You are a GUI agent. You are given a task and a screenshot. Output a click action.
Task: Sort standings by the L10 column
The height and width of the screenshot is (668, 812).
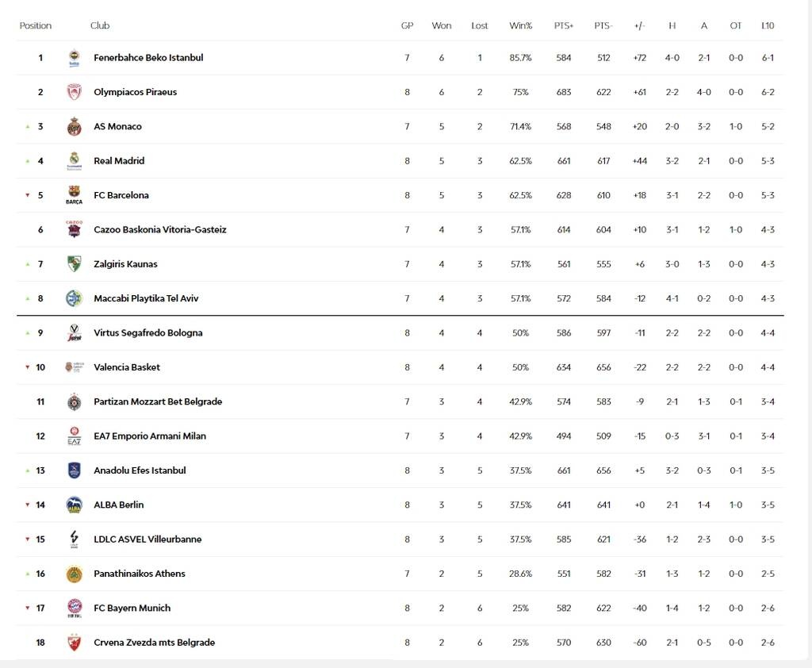[x=768, y=25]
